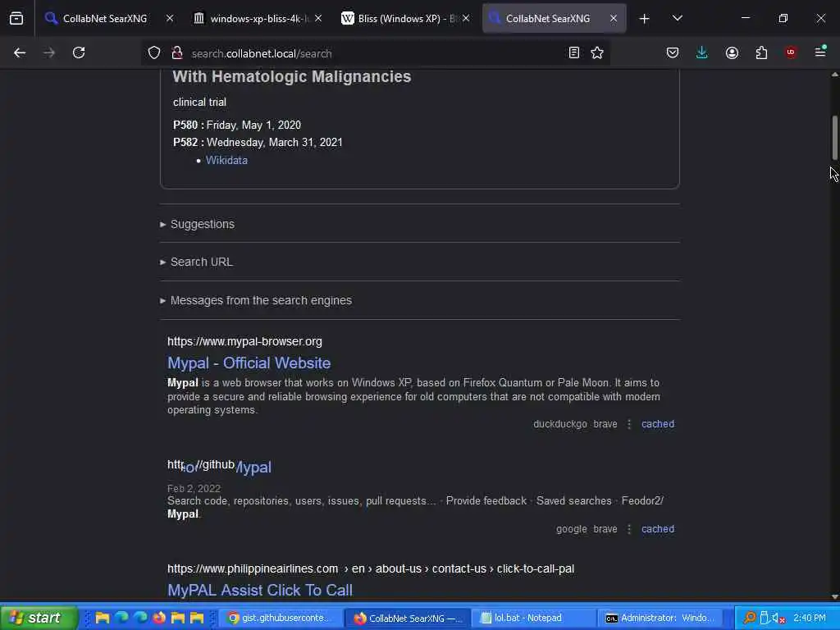Open MyPAL Assist Click To Call result

click(260, 591)
